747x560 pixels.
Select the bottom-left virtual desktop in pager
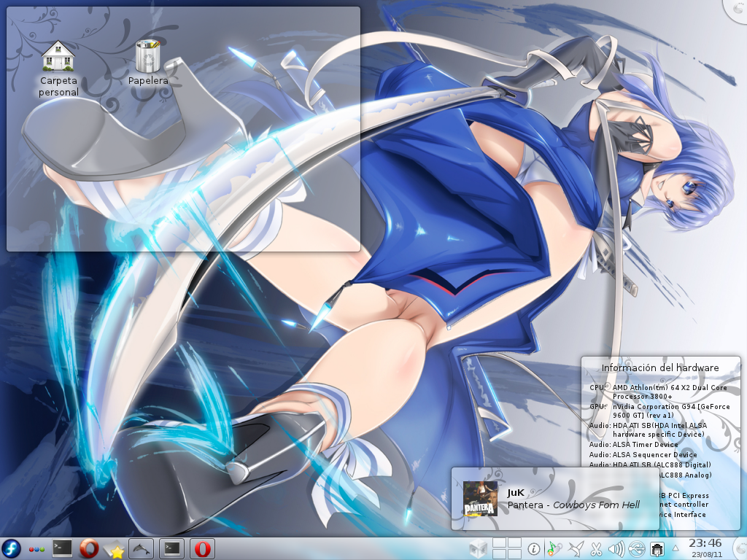(499, 554)
